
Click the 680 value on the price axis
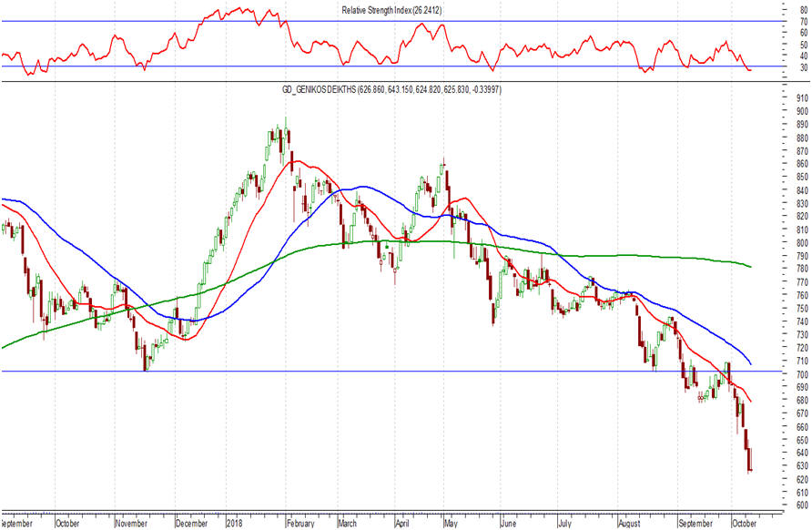pyautogui.click(x=802, y=401)
